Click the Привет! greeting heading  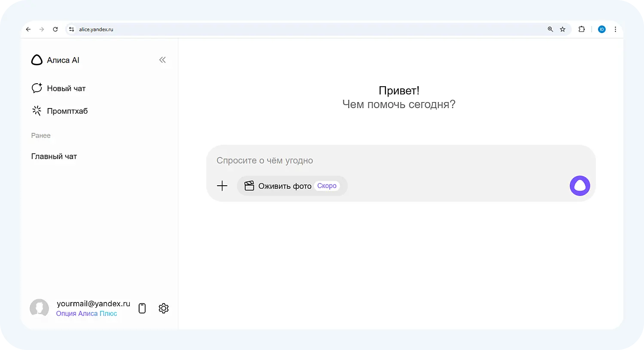coord(399,91)
